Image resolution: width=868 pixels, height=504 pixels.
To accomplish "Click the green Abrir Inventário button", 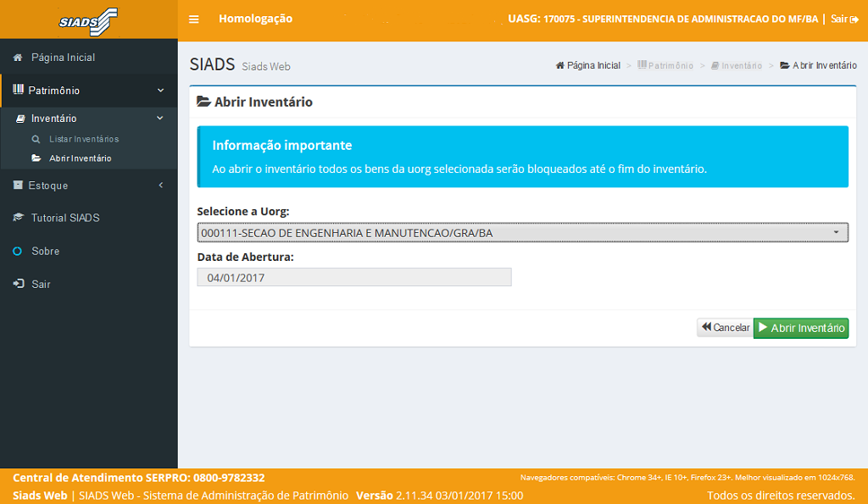I will coord(801,328).
